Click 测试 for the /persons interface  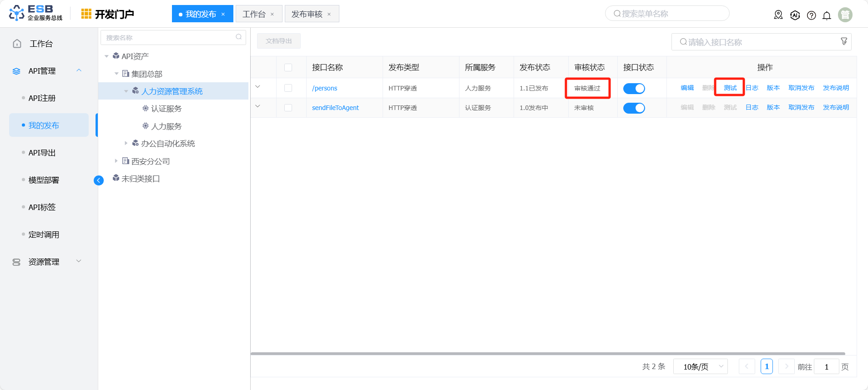pyautogui.click(x=730, y=88)
